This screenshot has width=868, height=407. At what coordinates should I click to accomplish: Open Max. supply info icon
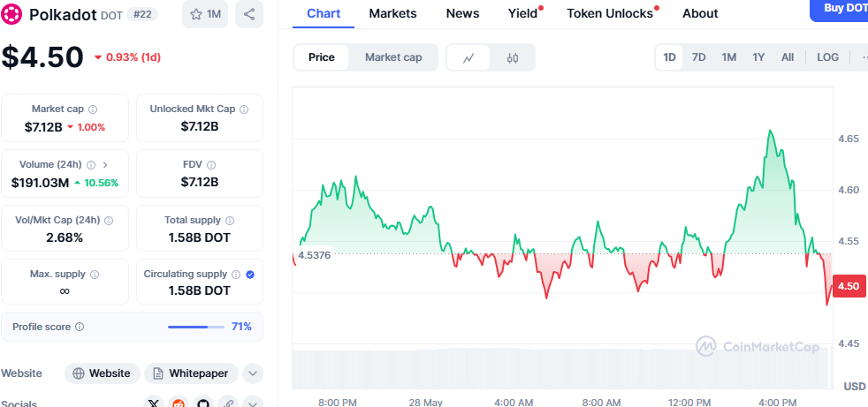94,275
